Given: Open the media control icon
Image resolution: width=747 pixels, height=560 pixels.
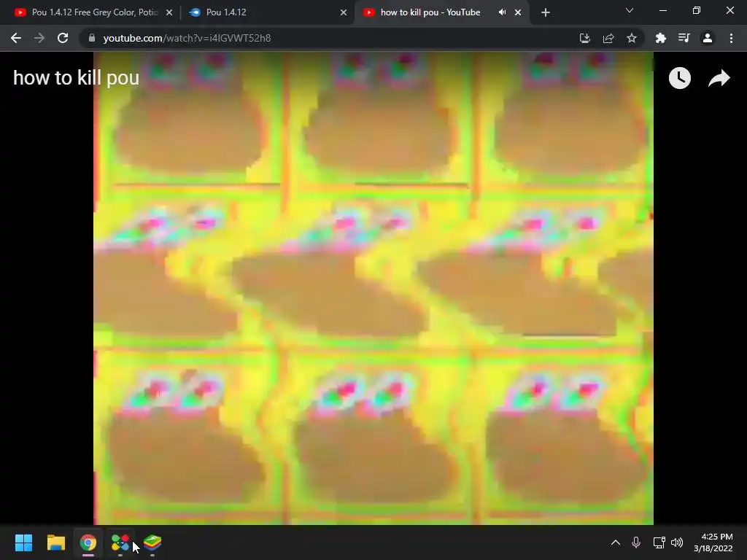Looking at the screenshot, I should point(684,38).
